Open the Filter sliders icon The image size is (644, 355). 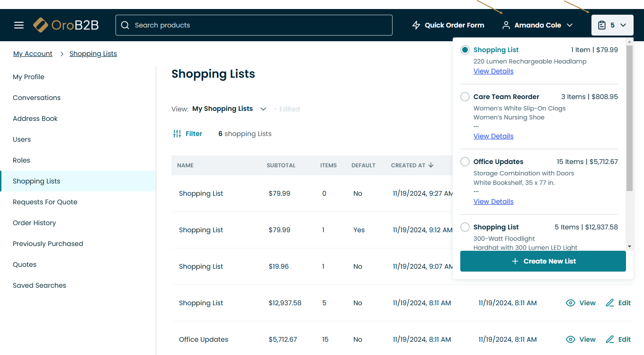(x=177, y=134)
